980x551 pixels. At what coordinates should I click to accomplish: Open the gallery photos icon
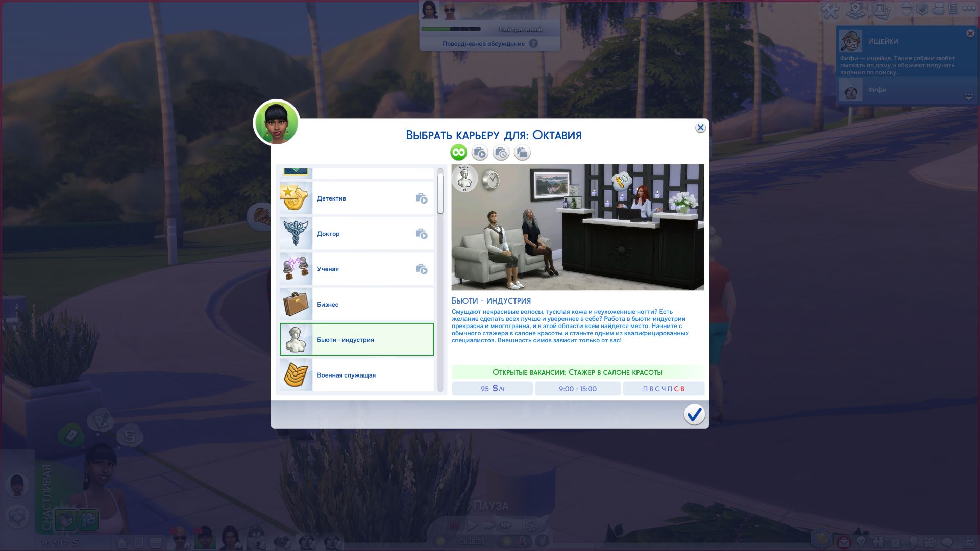[881, 9]
